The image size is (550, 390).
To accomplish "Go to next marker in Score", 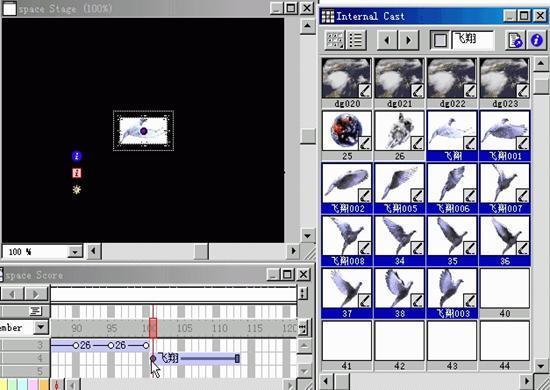I will click(36, 294).
